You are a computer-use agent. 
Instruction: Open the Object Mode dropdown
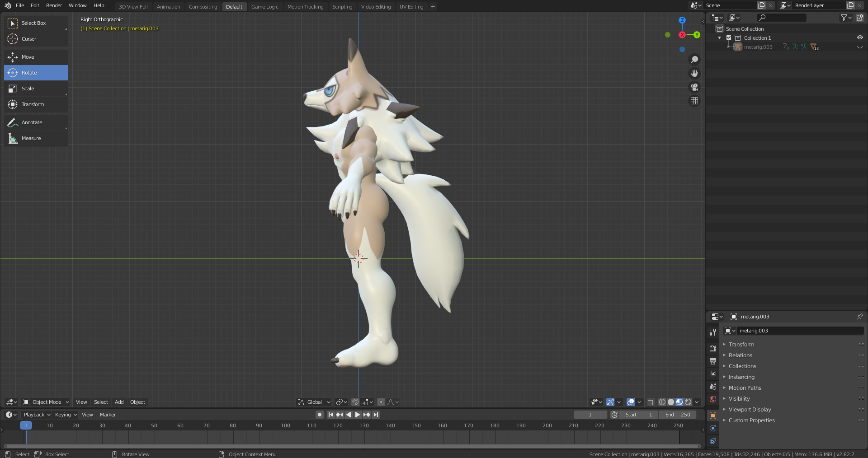coord(46,402)
